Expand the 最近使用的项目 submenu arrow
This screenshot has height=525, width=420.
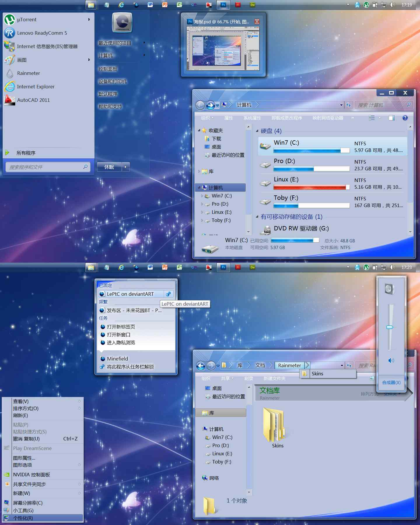(x=144, y=43)
